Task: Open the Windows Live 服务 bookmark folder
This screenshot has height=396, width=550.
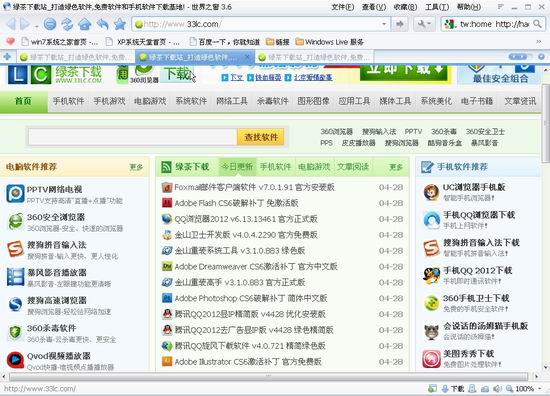Action: (x=329, y=42)
